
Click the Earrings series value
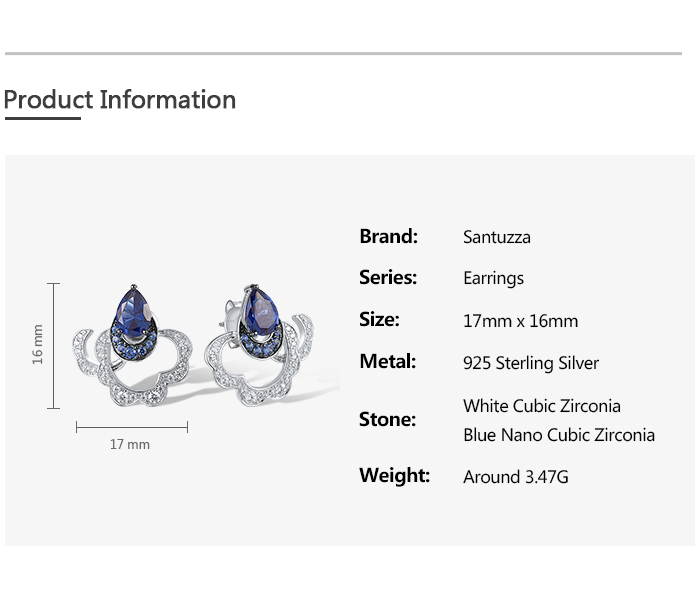pos(493,279)
